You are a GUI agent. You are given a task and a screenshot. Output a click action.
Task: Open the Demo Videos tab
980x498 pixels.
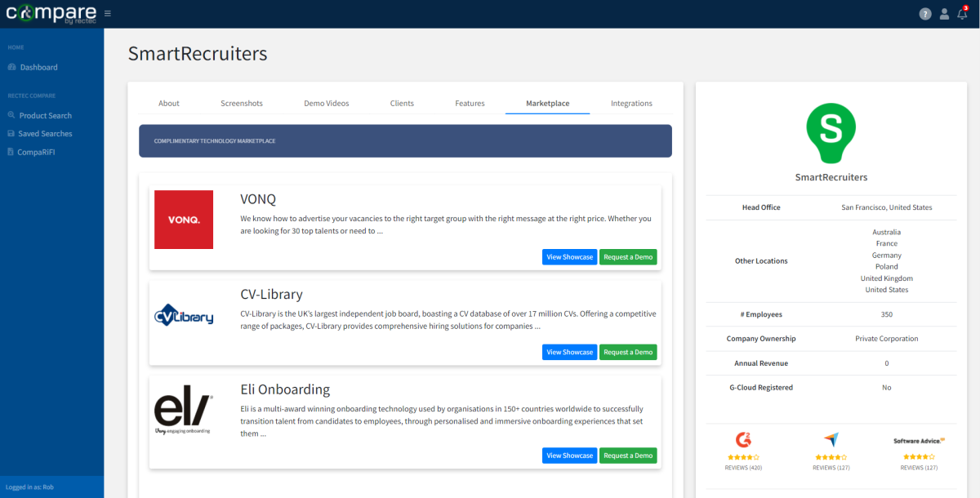(326, 104)
